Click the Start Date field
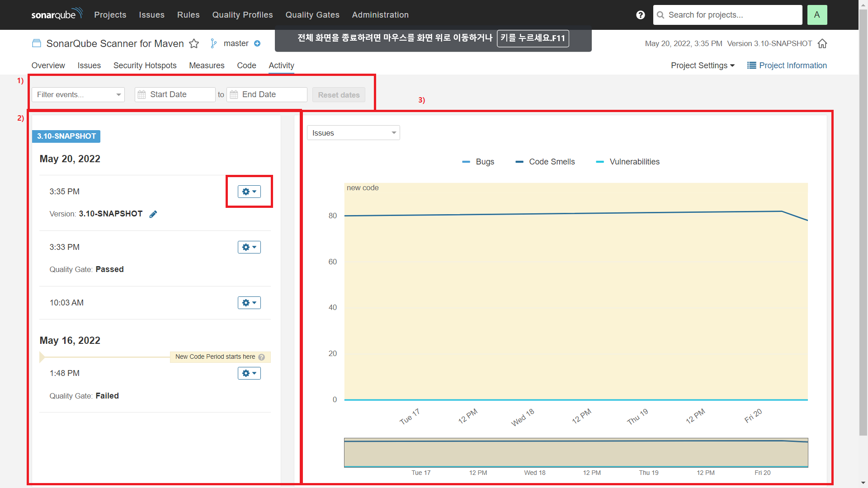The image size is (868, 488). [175, 94]
